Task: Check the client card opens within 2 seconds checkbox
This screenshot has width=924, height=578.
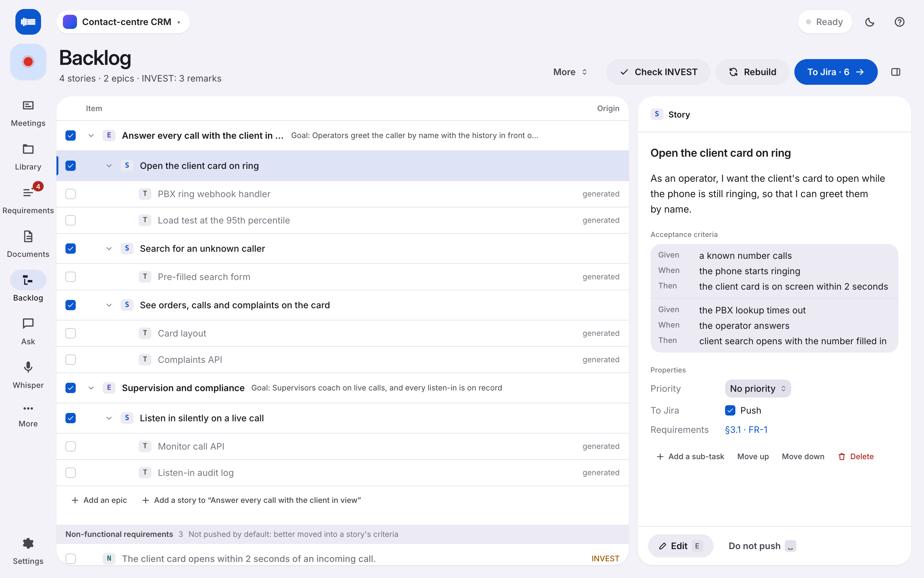Action: coord(71,558)
